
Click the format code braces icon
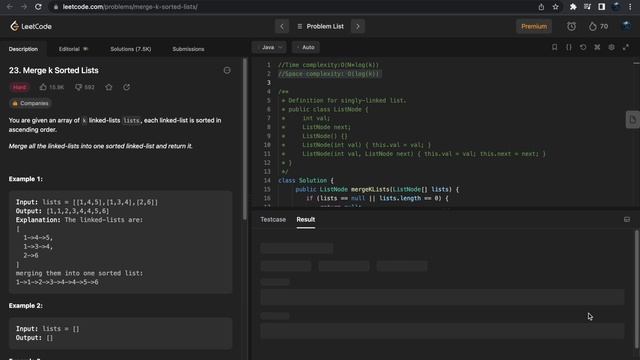(569, 47)
